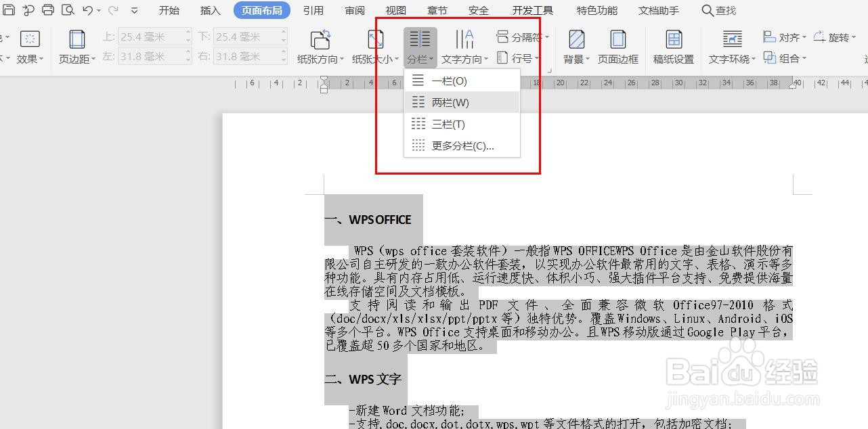The width and height of the screenshot is (868, 429).
Task: Click the text line 已覆盖超50多个国家和地区。
Action: click(x=405, y=346)
